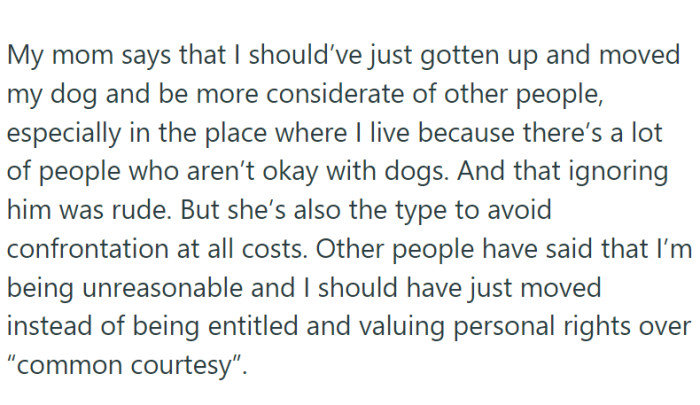Click the word "considerate"
Viewport: 700px width, 405px height.
tap(303, 95)
